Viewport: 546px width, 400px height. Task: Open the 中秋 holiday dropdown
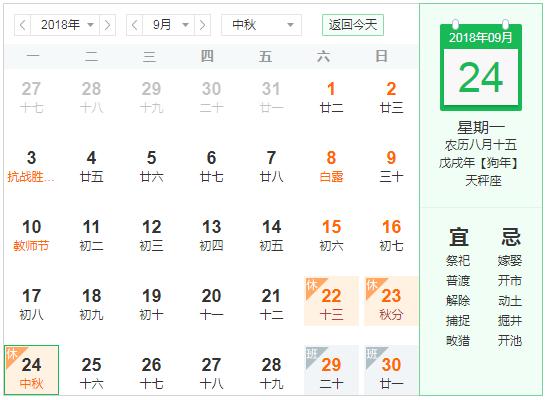click(x=262, y=25)
